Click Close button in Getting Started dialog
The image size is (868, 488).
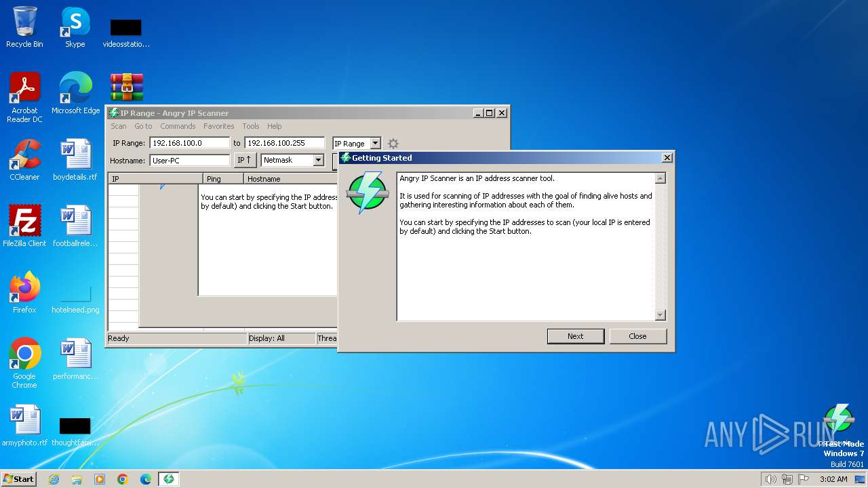(637, 336)
